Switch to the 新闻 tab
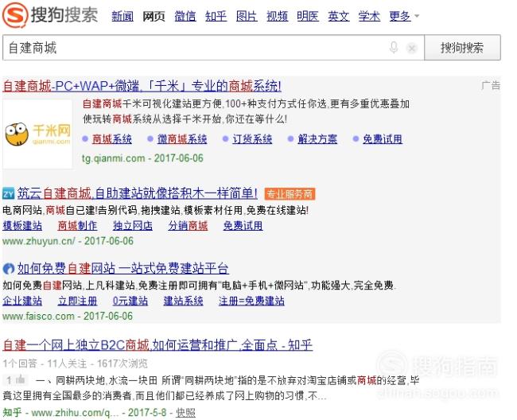The height and width of the screenshot is (420, 517). click(x=122, y=16)
